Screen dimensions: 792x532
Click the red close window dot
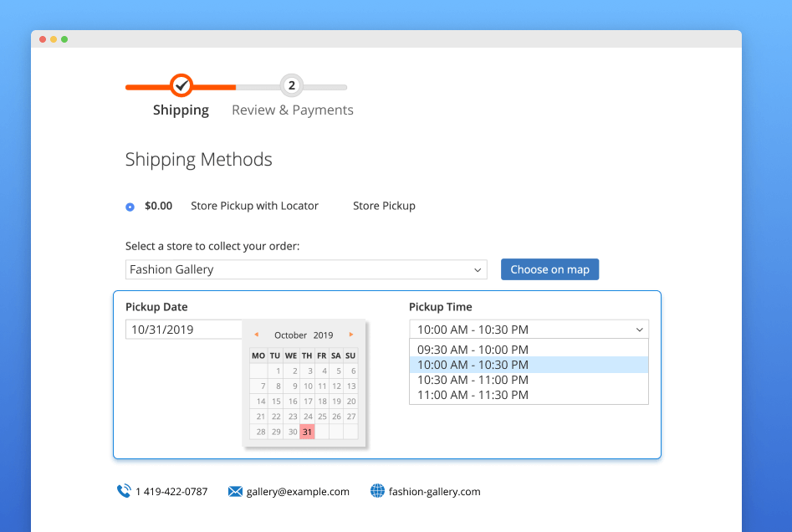tap(43, 39)
